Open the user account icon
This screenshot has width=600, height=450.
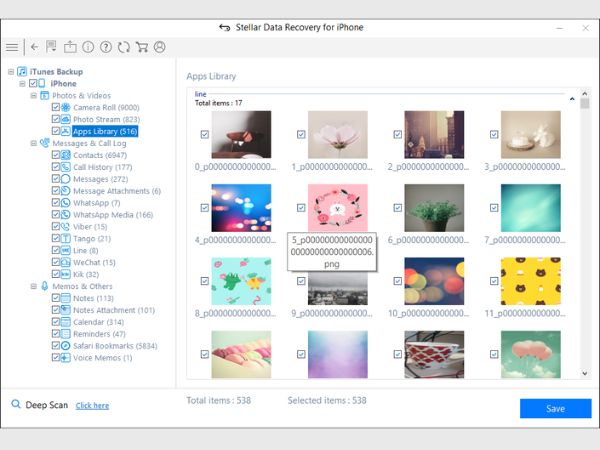click(x=160, y=46)
